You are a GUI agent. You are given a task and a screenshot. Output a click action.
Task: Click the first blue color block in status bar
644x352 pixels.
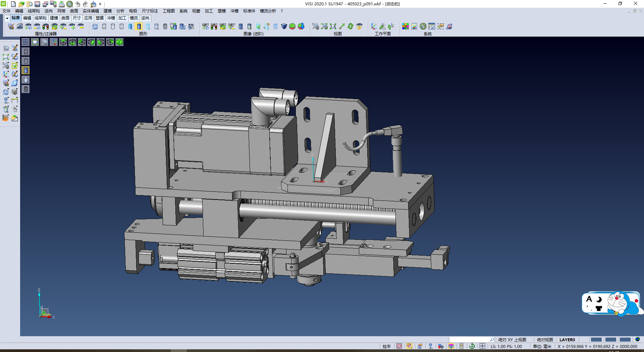click(596, 340)
